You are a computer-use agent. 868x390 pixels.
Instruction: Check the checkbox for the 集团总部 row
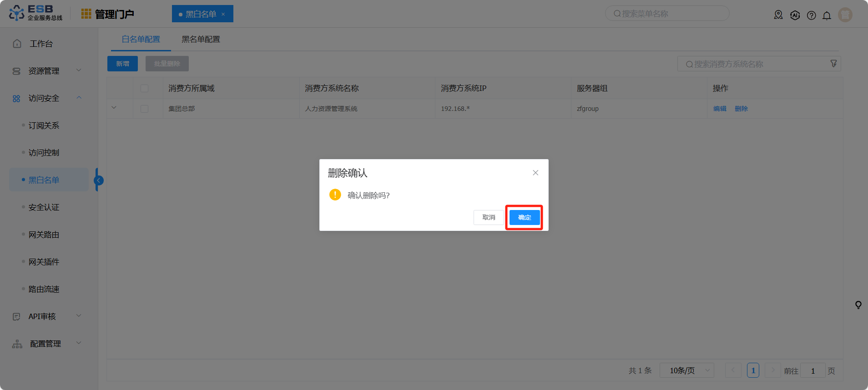tap(145, 109)
